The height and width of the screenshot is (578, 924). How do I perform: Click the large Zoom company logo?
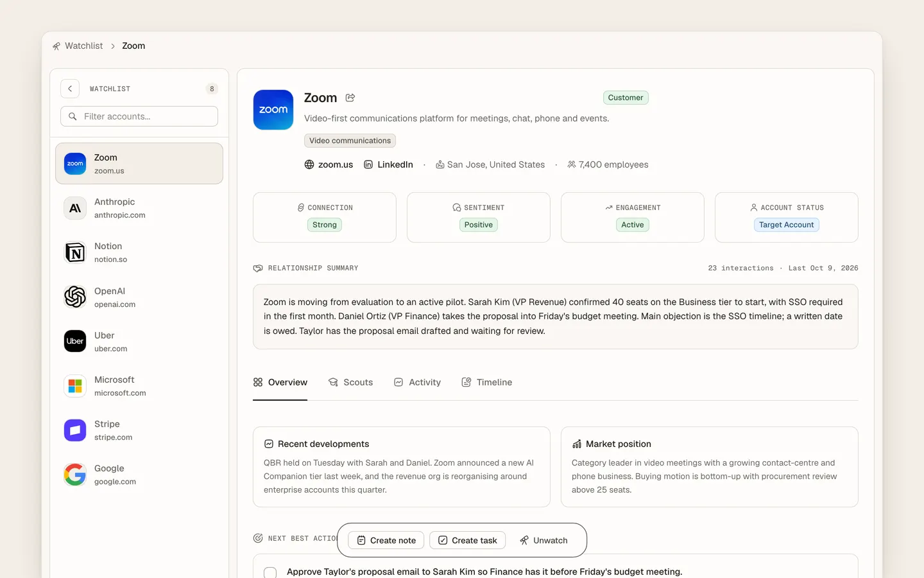273,110
